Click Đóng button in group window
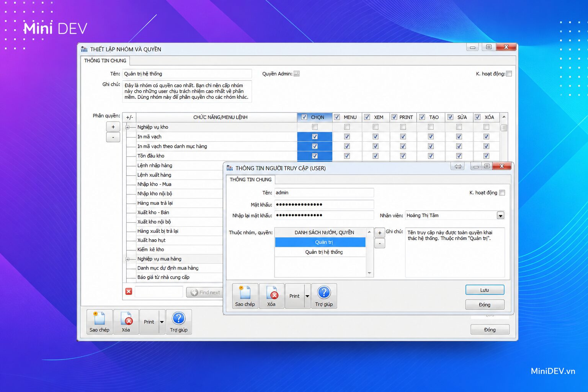The image size is (588, 392). (x=490, y=330)
